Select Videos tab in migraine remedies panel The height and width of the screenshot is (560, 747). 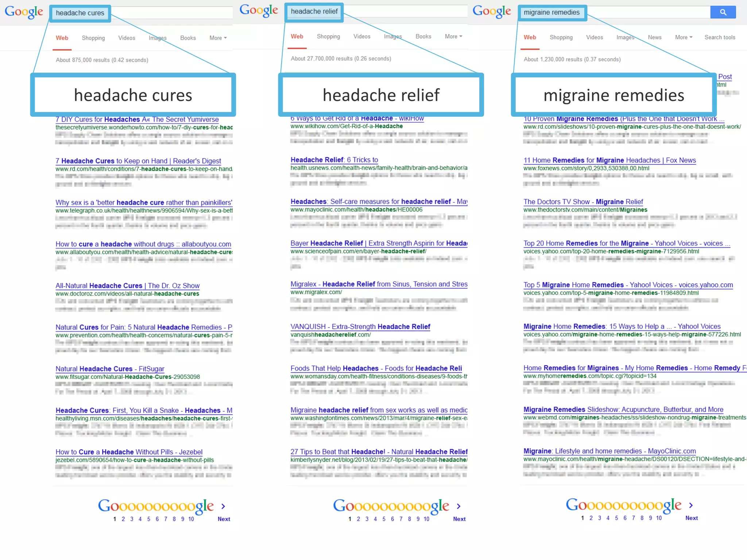[x=595, y=37]
